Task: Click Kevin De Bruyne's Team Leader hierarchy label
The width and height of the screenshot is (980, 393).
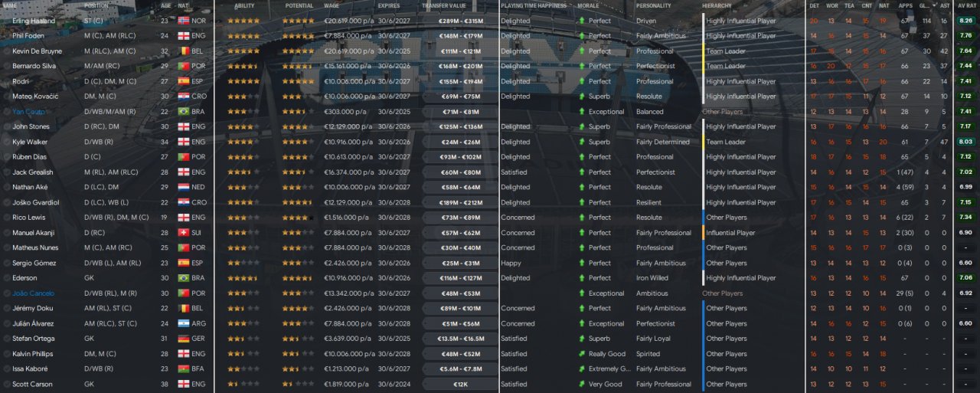Action: (726, 51)
